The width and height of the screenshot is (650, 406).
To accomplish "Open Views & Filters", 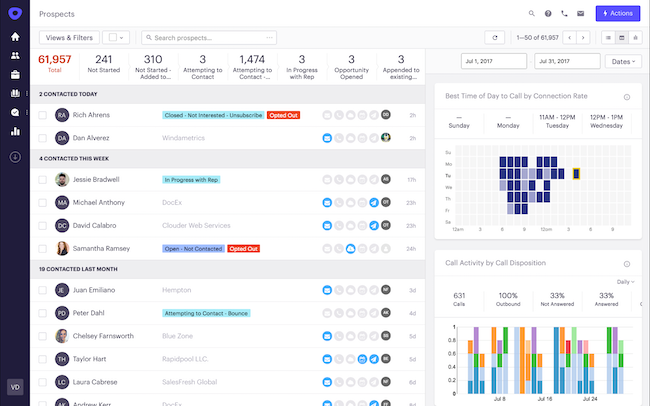I will pyautogui.click(x=69, y=37).
